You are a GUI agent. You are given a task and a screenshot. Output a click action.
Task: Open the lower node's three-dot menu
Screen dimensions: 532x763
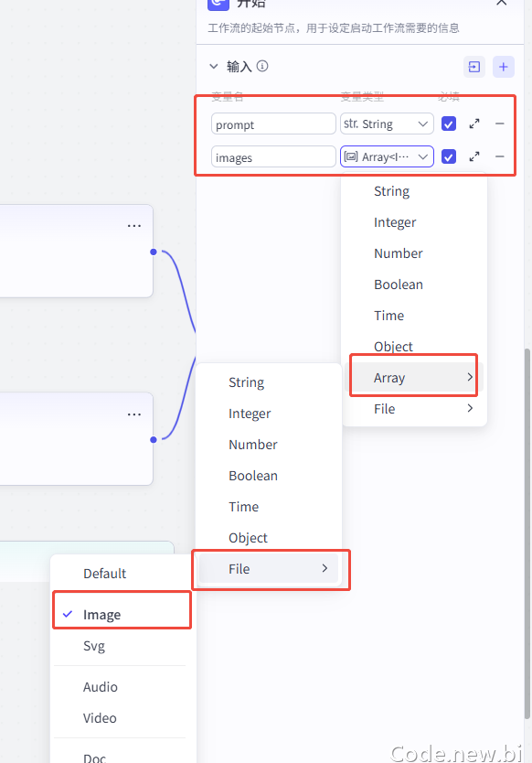(134, 414)
